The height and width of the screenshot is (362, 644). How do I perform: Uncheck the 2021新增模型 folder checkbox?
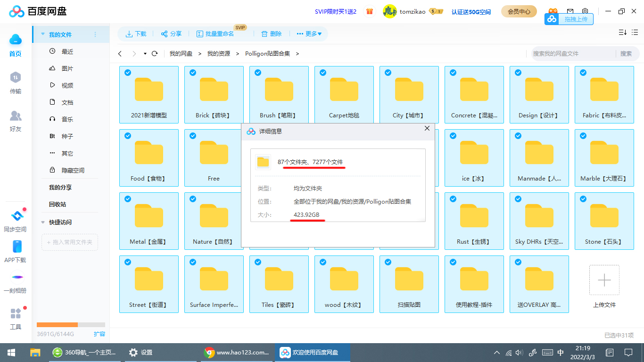127,73
